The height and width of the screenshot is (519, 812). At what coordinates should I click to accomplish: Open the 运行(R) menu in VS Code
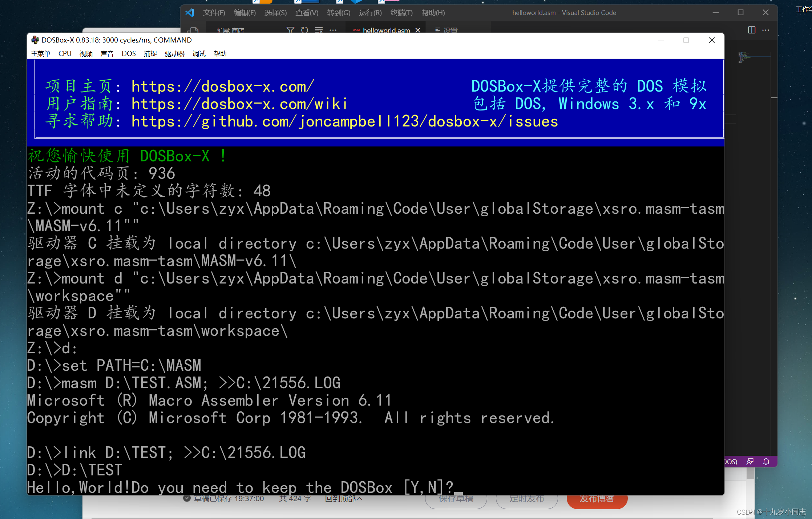370,12
